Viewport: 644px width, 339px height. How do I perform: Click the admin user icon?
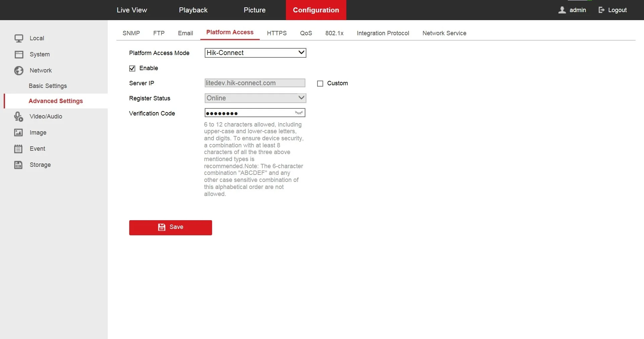(562, 10)
